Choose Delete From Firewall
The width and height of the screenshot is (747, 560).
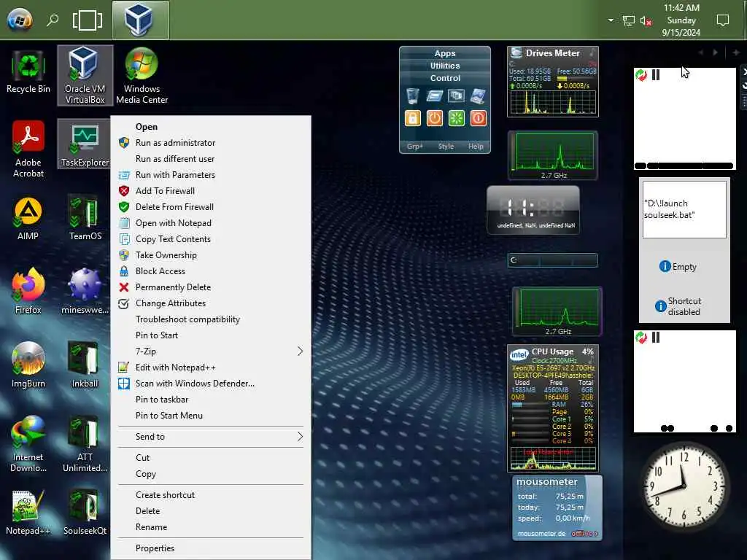click(x=211, y=207)
